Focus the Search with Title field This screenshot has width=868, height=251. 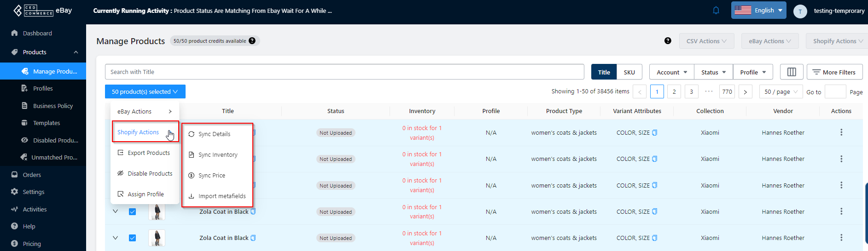coord(344,72)
